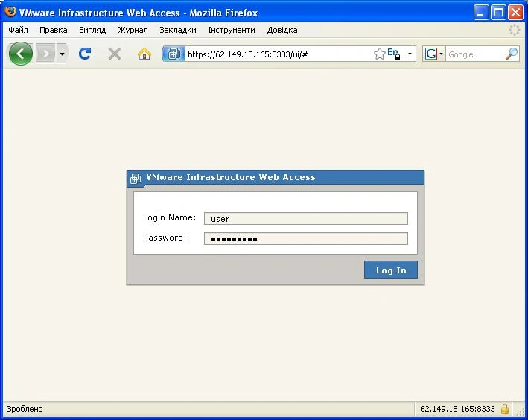
Task: Open the address bar URL history dropdown
Action: coord(410,54)
